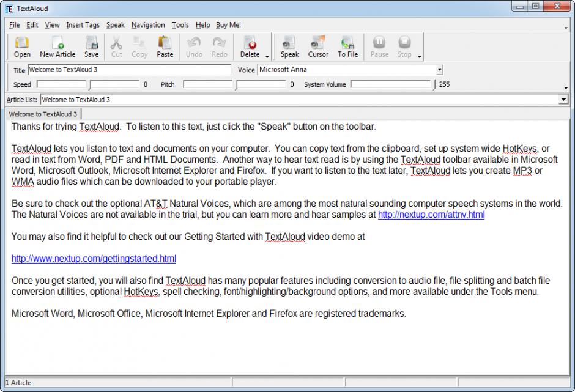
Task: Open the settings bar options arrow beside 255
Action: (566, 88)
